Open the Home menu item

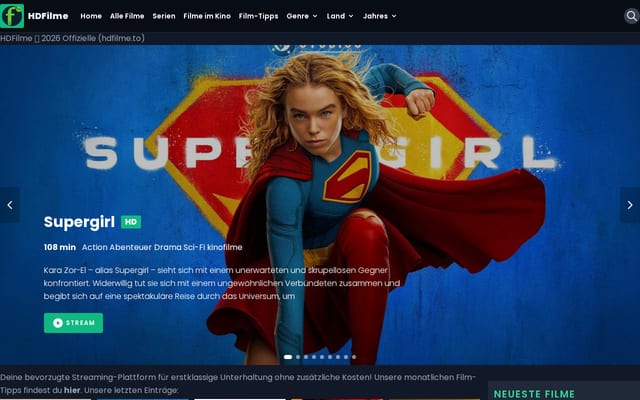coord(91,16)
